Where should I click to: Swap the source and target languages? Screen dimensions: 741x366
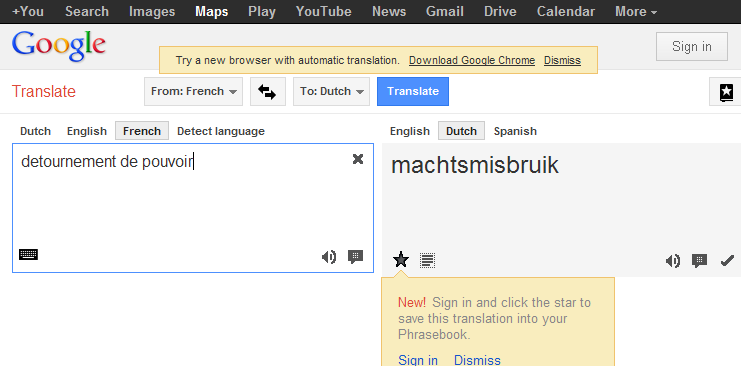(x=267, y=91)
